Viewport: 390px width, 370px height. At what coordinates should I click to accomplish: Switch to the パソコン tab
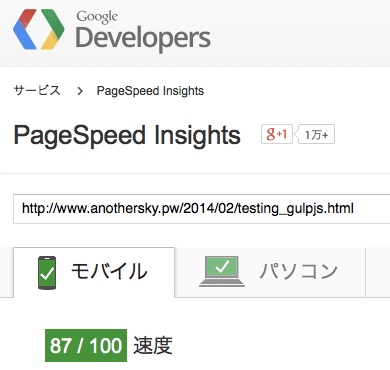(x=270, y=272)
